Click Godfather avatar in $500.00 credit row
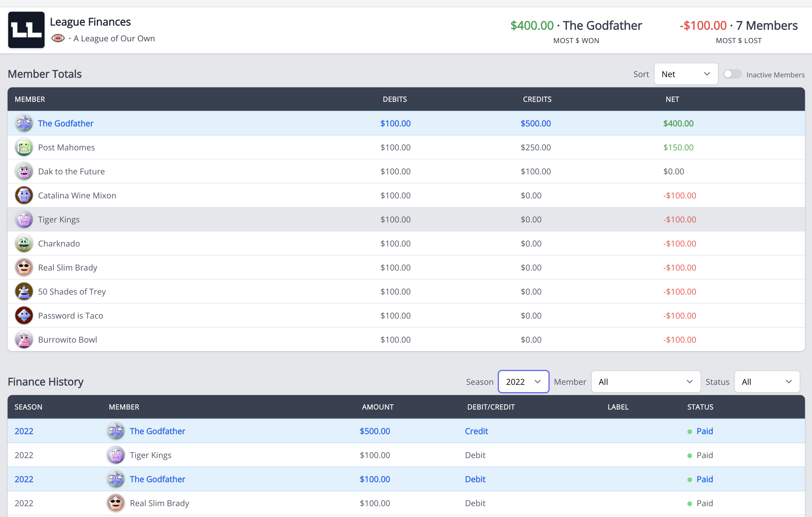812x517 pixels. [x=116, y=431]
